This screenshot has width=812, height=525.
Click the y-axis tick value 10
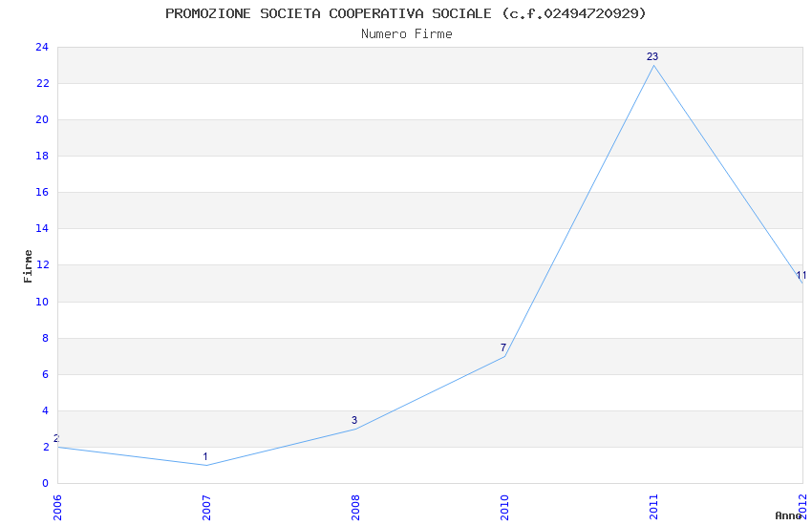(x=42, y=302)
